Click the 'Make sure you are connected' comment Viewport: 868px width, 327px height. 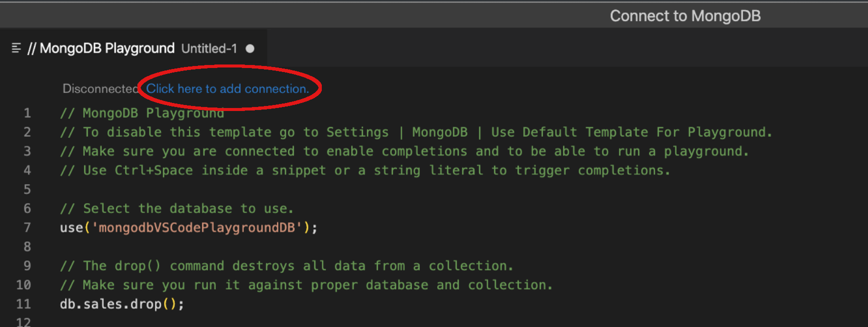[404, 151]
